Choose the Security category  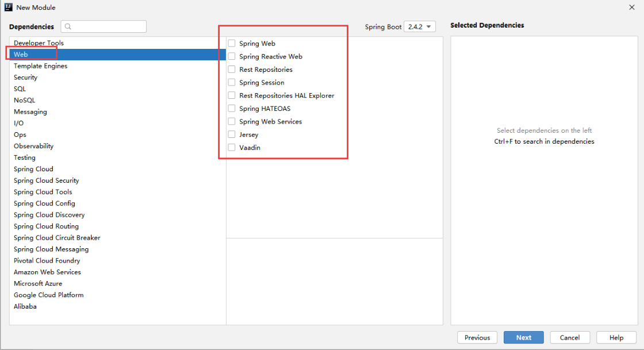pyautogui.click(x=117, y=77)
